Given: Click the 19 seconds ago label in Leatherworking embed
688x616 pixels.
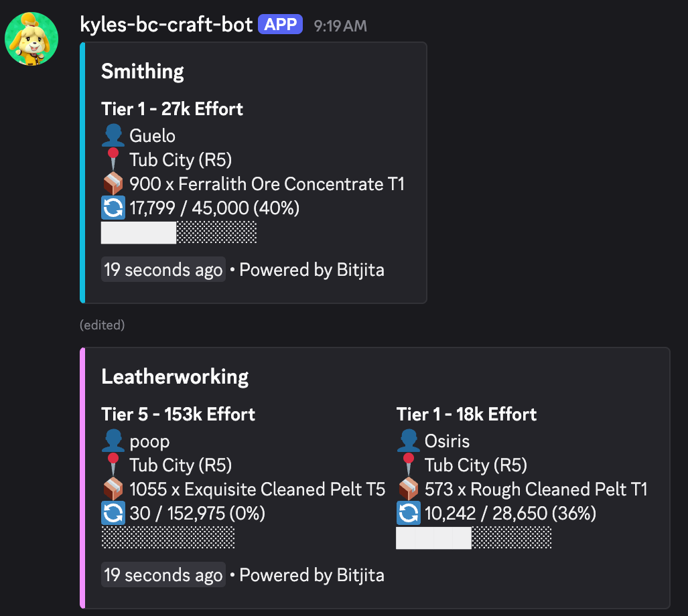Looking at the screenshot, I should click(x=163, y=574).
